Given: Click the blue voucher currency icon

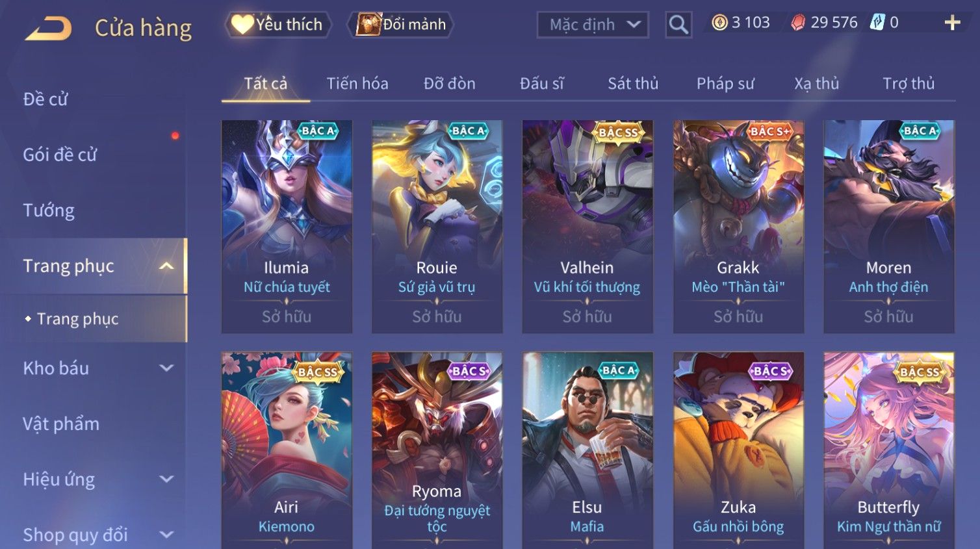Looking at the screenshot, I should [877, 23].
